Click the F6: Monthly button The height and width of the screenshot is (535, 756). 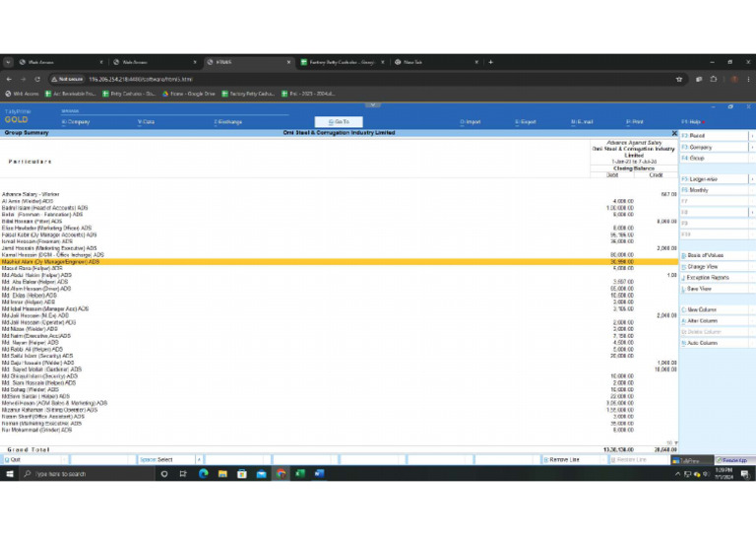[x=715, y=190]
